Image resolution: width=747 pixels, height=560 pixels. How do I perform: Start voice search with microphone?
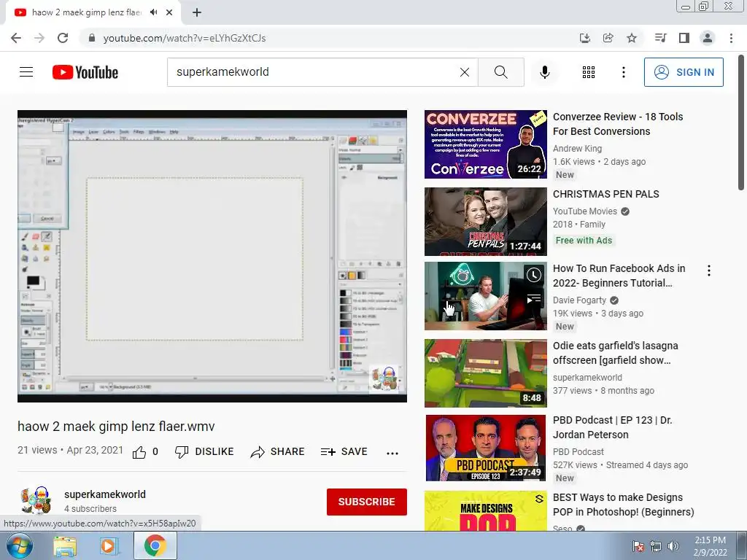544,72
